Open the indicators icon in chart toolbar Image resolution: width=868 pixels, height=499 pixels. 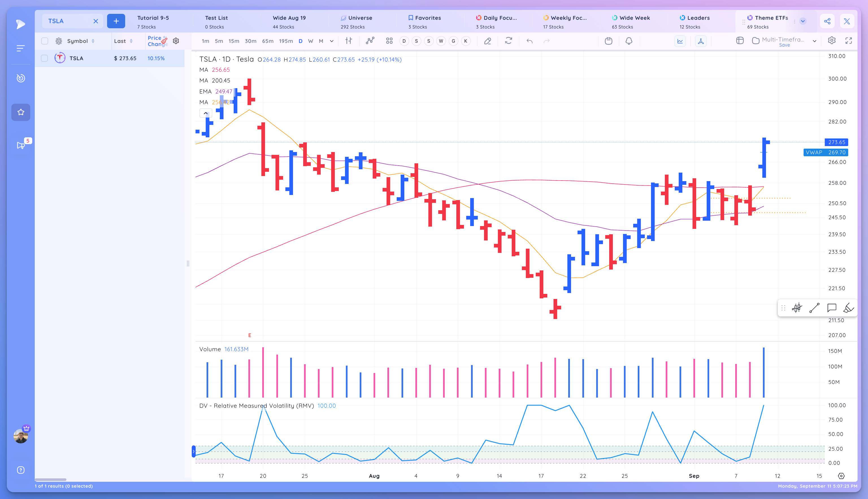pyautogui.click(x=370, y=41)
